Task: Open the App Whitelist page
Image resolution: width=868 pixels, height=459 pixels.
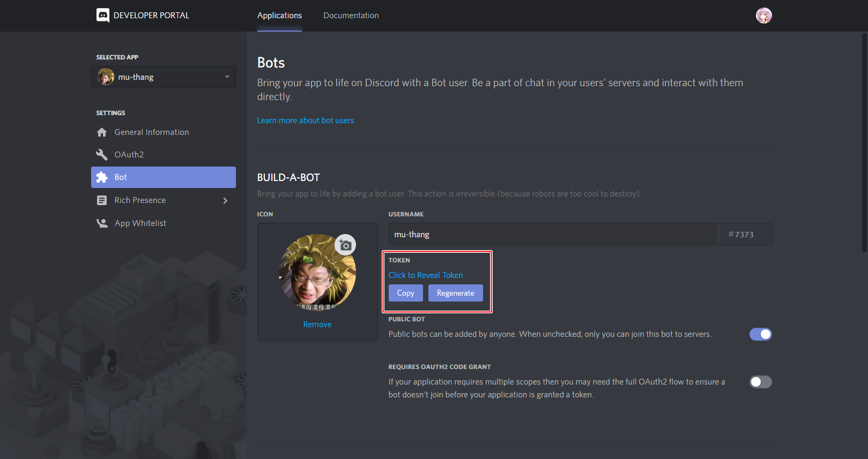Action: pyautogui.click(x=164, y=223)
